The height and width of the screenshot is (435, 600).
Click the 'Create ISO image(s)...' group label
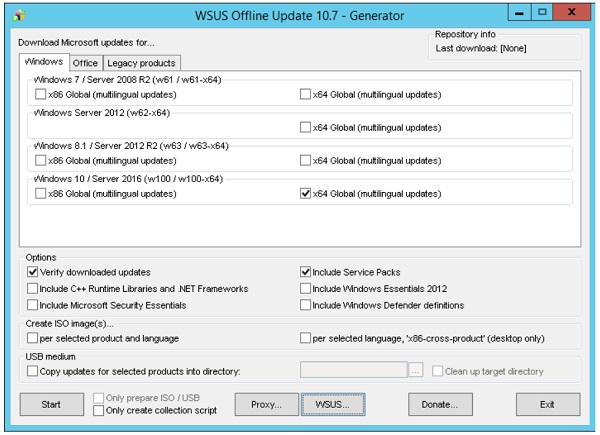pyautogui.click(x=69, y=324)
